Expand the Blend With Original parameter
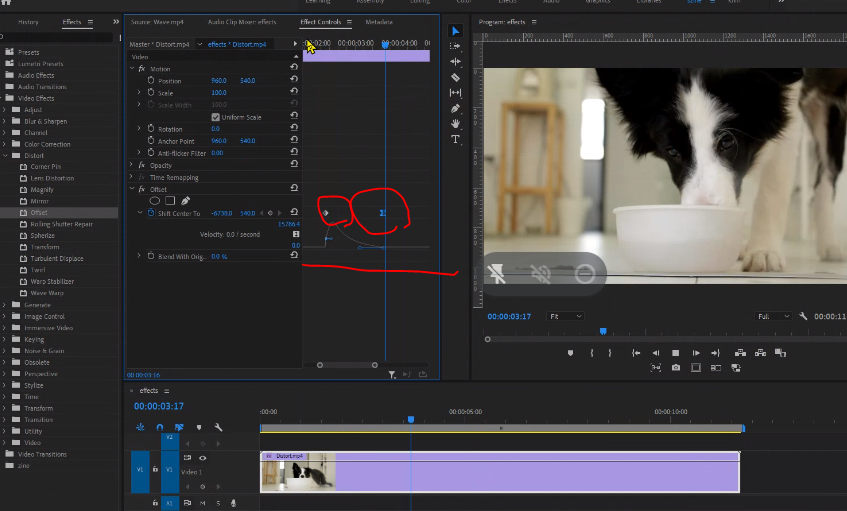Image resolution: width=847 pixels, height=511 pixels. [139, 256]
